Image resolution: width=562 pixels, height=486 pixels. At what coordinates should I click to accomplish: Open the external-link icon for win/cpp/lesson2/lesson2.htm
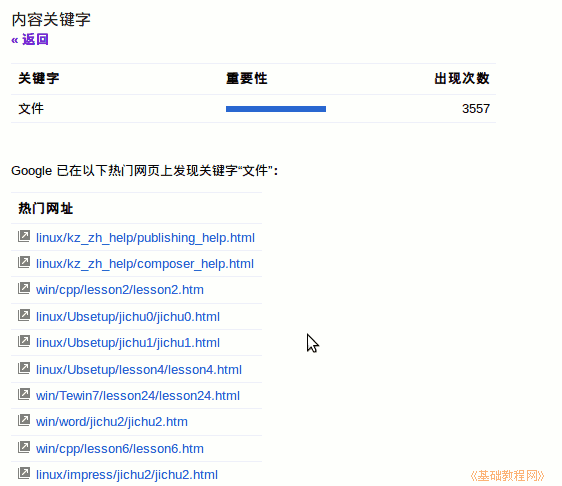pyautogui.click(x=24, y=288)
